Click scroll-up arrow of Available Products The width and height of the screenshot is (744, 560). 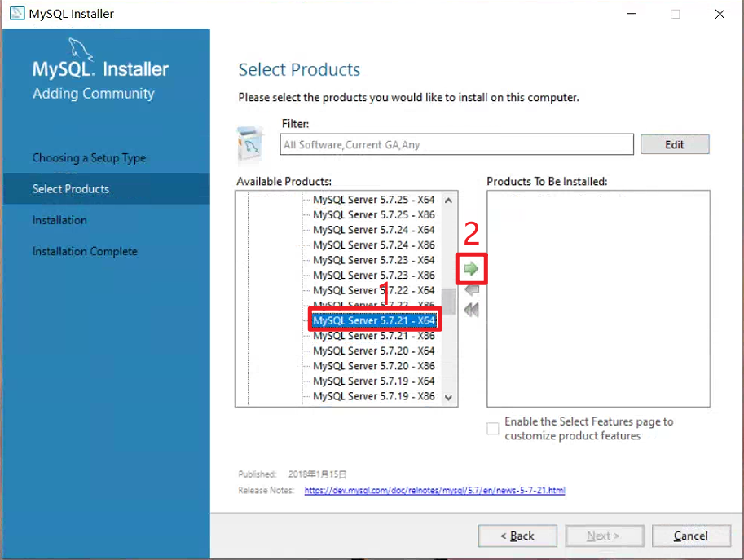click(x=448, y=201)
